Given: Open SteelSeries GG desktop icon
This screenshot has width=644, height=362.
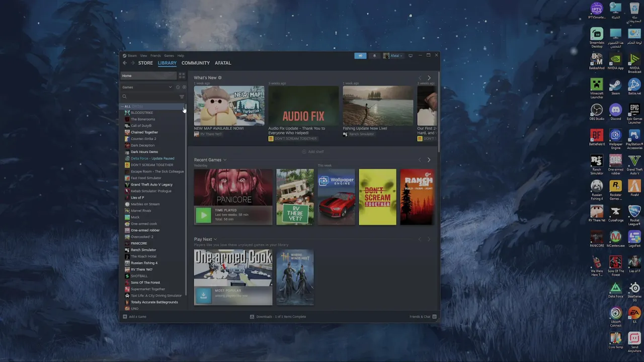Looking at the screenshot, I should pos(634,292).
